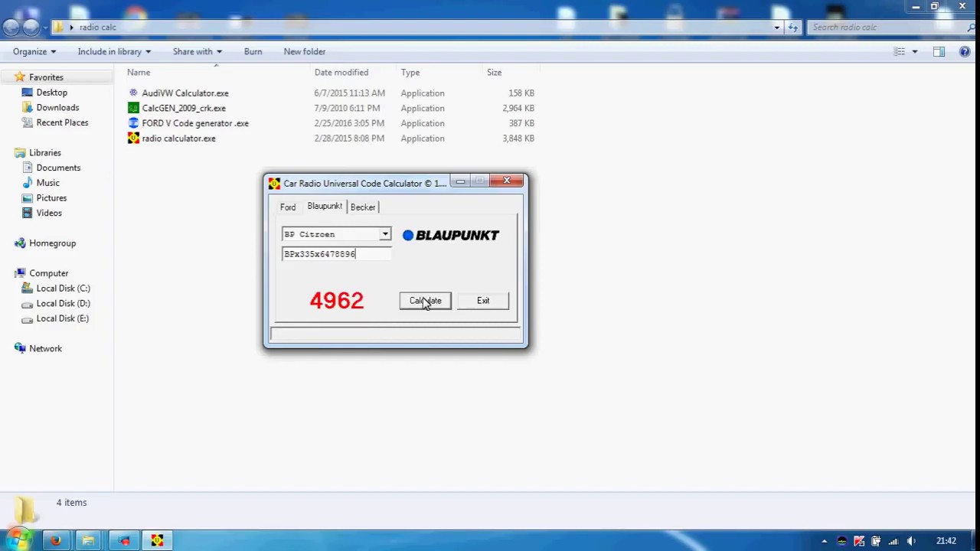This screenshot has height=551, width=980.
Task: Switch to the Becker tab
Action: click(x=363, y=207)
